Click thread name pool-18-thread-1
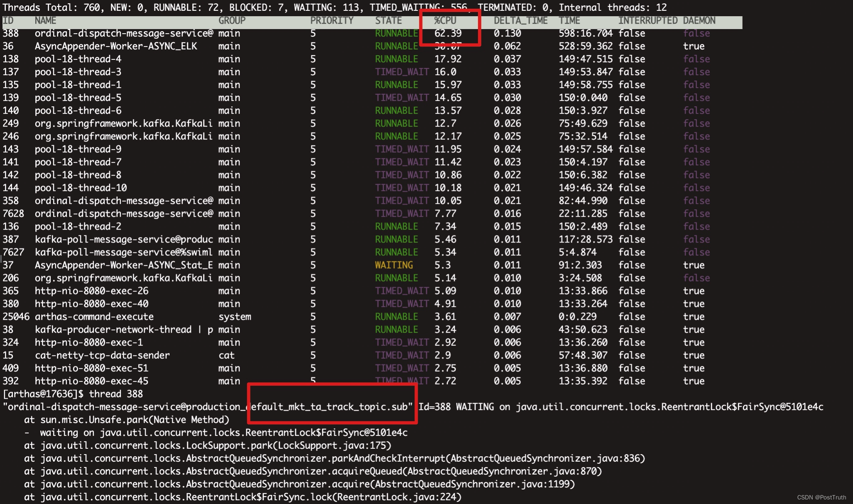This screenshot has width=853, height=504. tap(78, 85)
